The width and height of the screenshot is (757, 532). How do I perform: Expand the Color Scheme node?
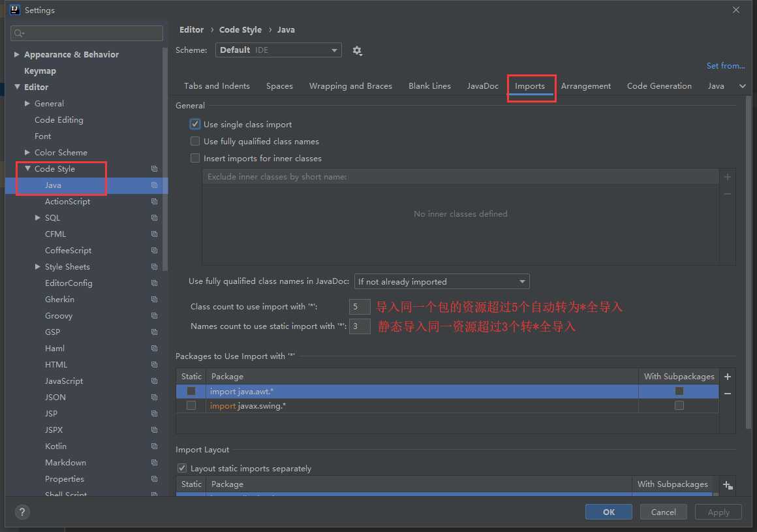[x=27, y=153]
